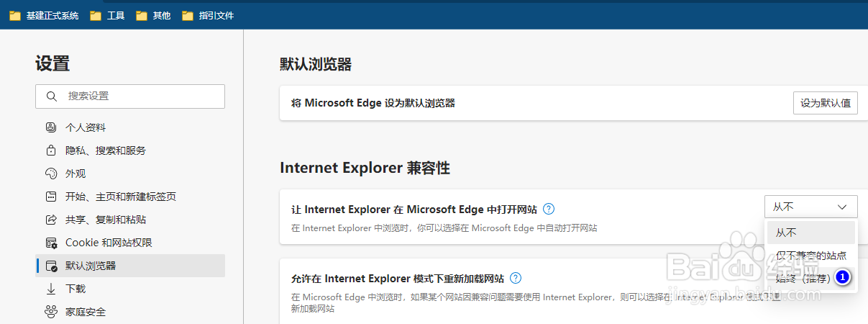The width and height of the screenshot is (868, 324).
Task: Click the 个人资料 profile icon
Action: tap(51, 127)
